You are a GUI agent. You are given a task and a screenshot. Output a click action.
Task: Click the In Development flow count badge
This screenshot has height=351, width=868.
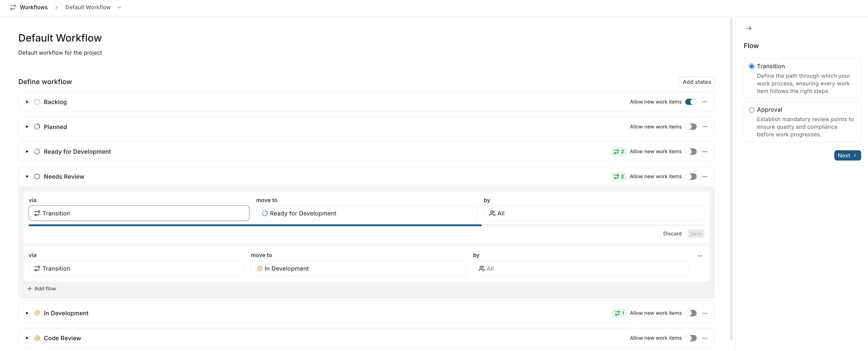click(x=619, y=313)
